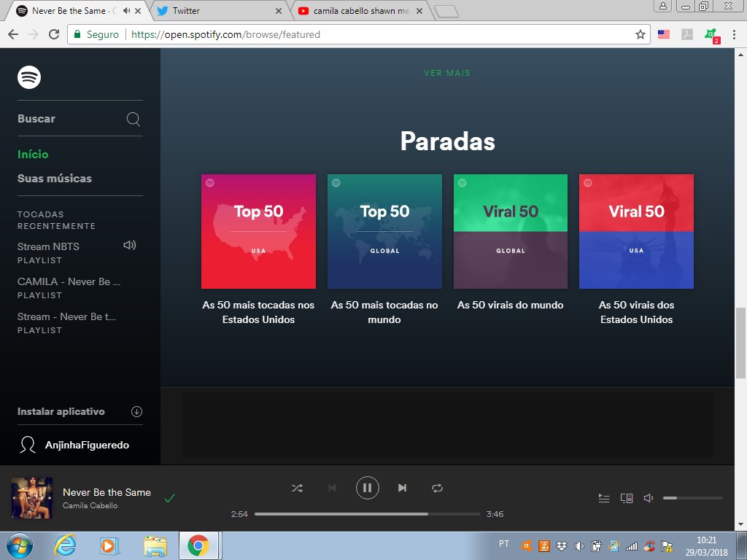Open the AnjinhaFigueredo profile name
The image size is (747, 560).
(88, 446)
